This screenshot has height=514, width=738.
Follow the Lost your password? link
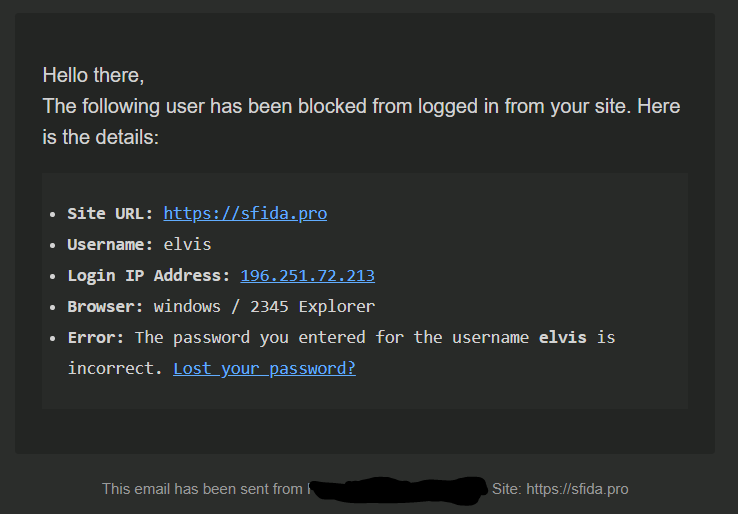(265, 369)
